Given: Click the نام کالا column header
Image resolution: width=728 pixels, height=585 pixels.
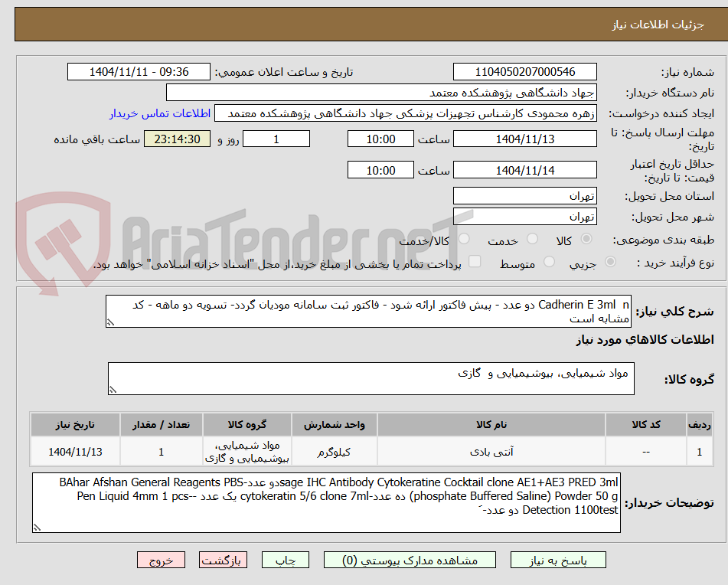Looking at the screenshot, I should pyautogui.click(x=491, y=425).
